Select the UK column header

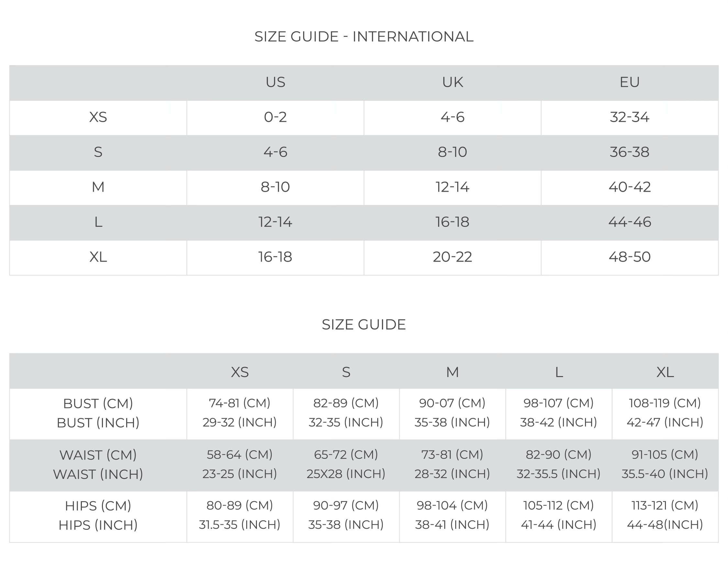click(452, 83)
